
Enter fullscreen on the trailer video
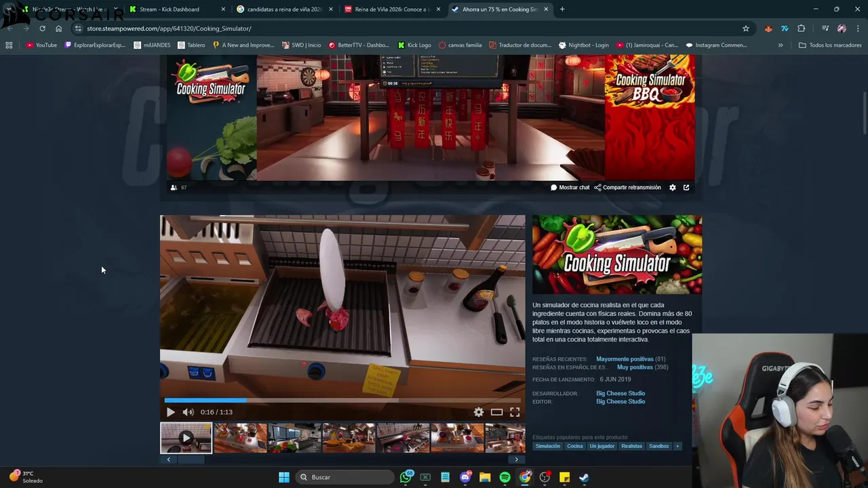515,412
